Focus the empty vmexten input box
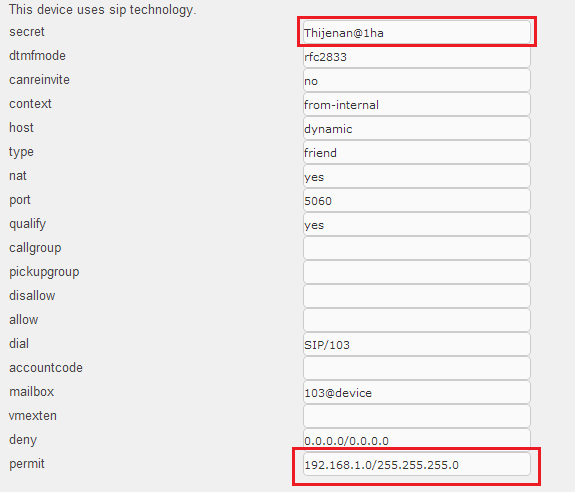This screenshot has width=575, height=492. (x=417, y=417)
